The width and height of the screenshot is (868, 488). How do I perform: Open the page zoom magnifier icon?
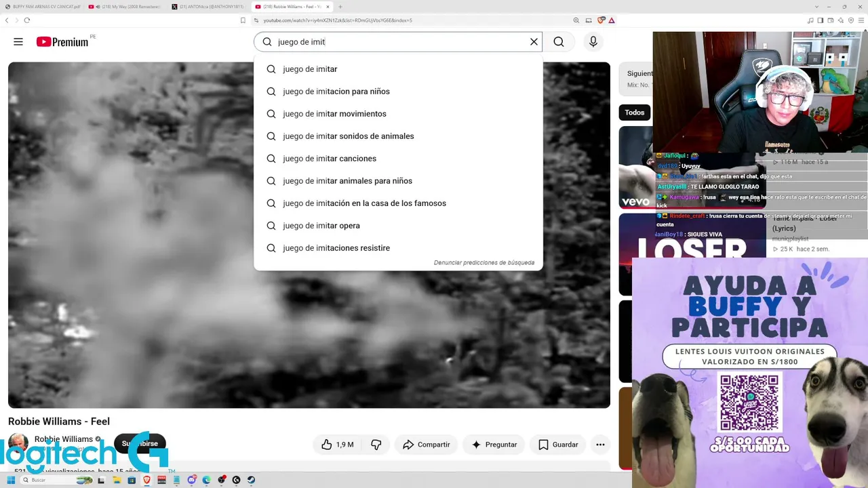(x=576, y=20)
